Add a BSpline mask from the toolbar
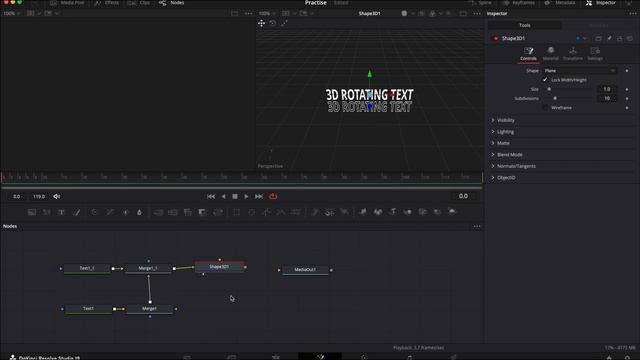The height and width of the screenshot is (360, 640). tap(281, 212)
